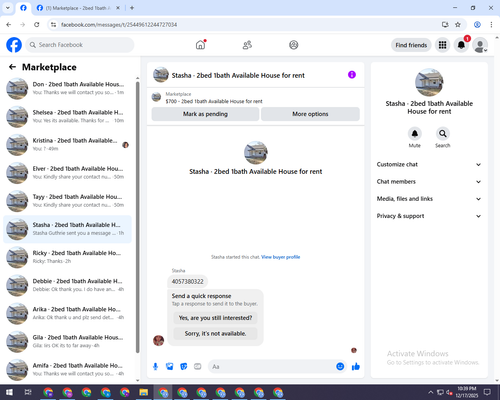Open the Menu grid icon
The height and width of the screenshot is (400, 500).
(x=442, y=45)
